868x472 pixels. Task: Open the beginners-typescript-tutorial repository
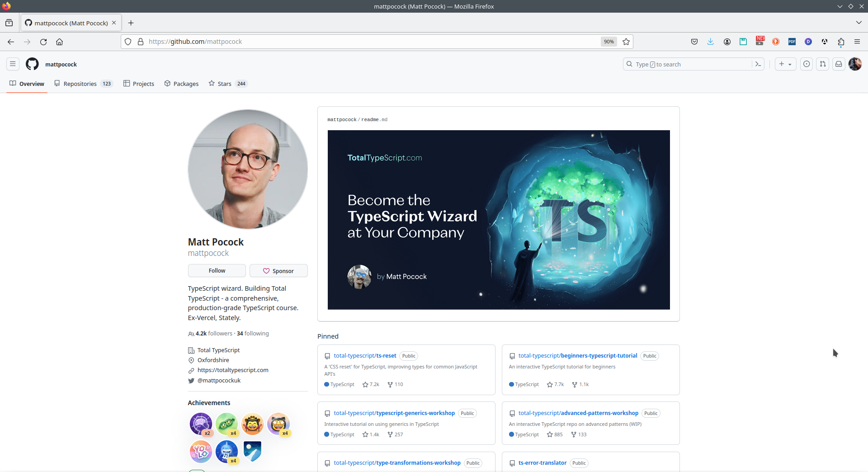coord(578,356)
